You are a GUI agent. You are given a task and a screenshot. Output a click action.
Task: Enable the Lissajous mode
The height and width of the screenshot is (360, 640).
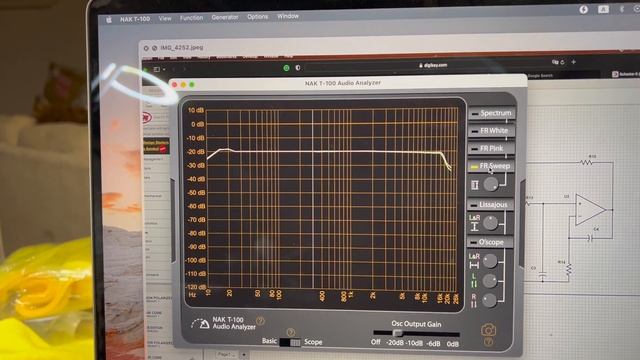tap(490, 204)
